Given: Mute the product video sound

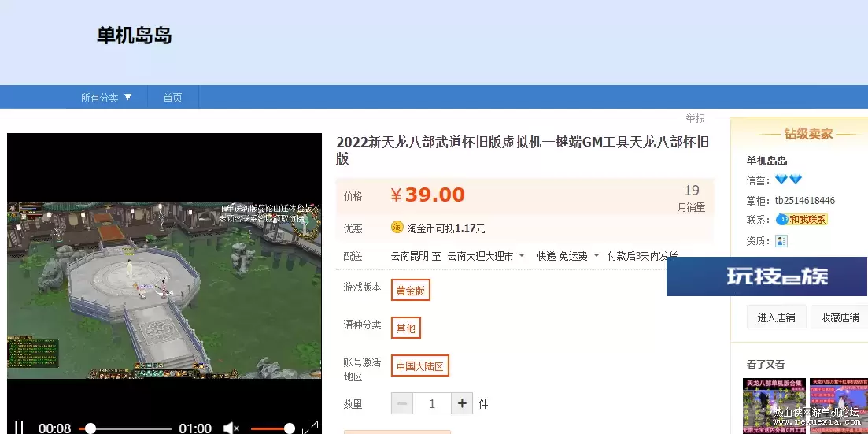Looking at the screenshot, I should [231, 428].
